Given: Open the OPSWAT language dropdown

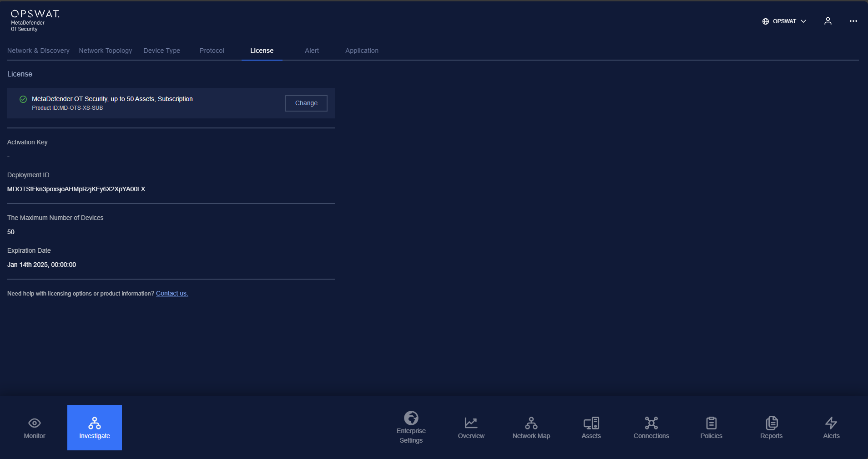Looking at the screenshot, I should tap(784, 21).
